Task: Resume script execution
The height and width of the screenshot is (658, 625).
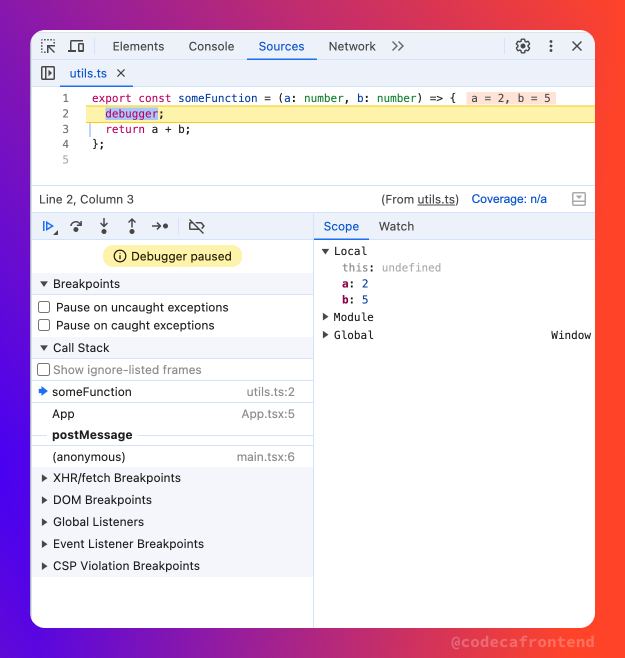Action: click(x=50, y=227)
